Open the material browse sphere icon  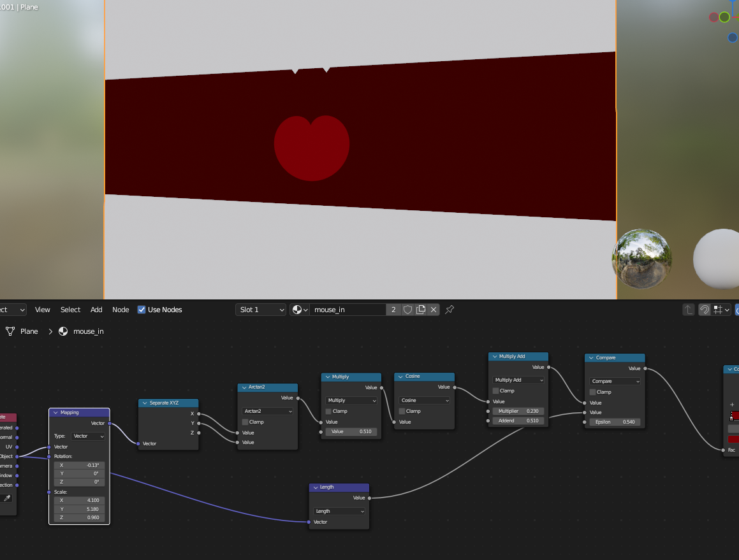(x=299, y=310)
